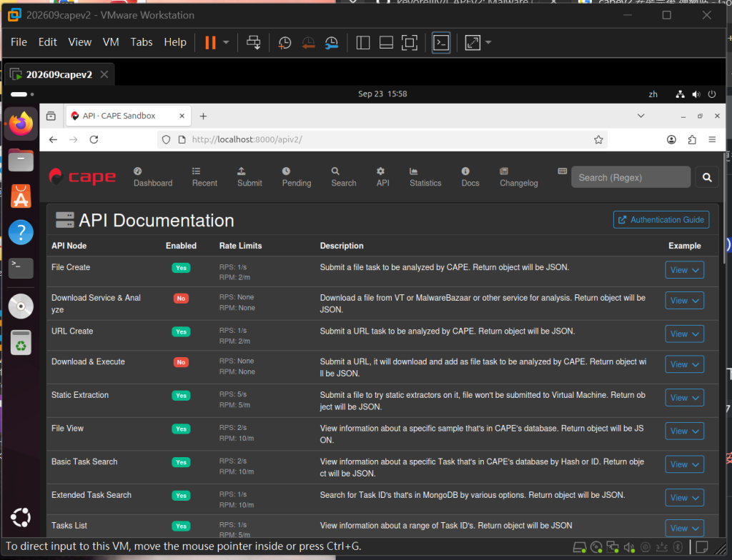Viewport: 732px width, 560px height.
Task: Expand the View example for Download & Execute
Action: pyautogui.click(x=684, y=365)
